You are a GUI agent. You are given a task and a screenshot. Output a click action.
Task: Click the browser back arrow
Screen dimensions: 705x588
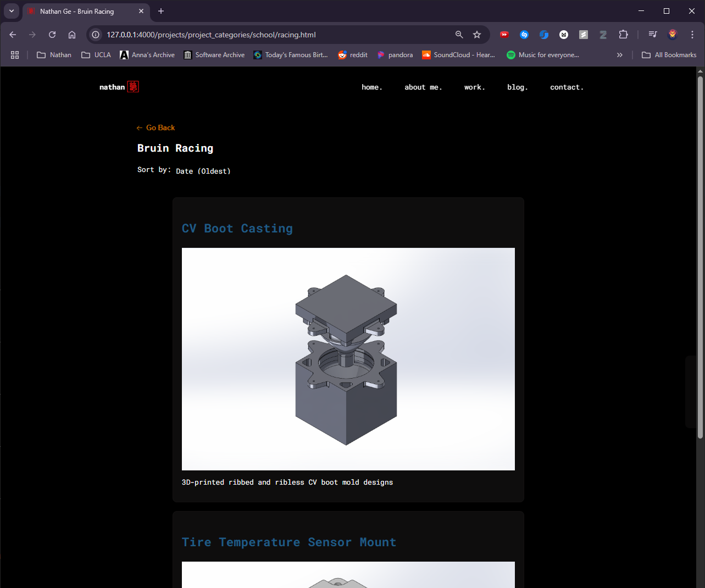(x=13, y=35)
